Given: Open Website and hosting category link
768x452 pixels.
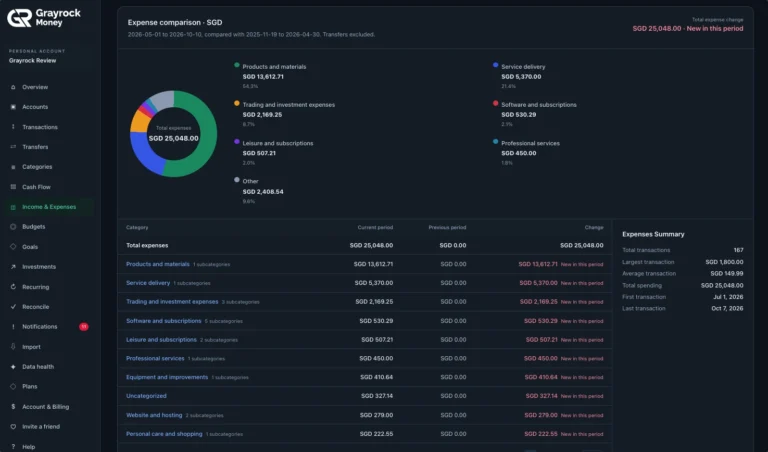Looking at the screenshot, I should click(x=154, y=415).
